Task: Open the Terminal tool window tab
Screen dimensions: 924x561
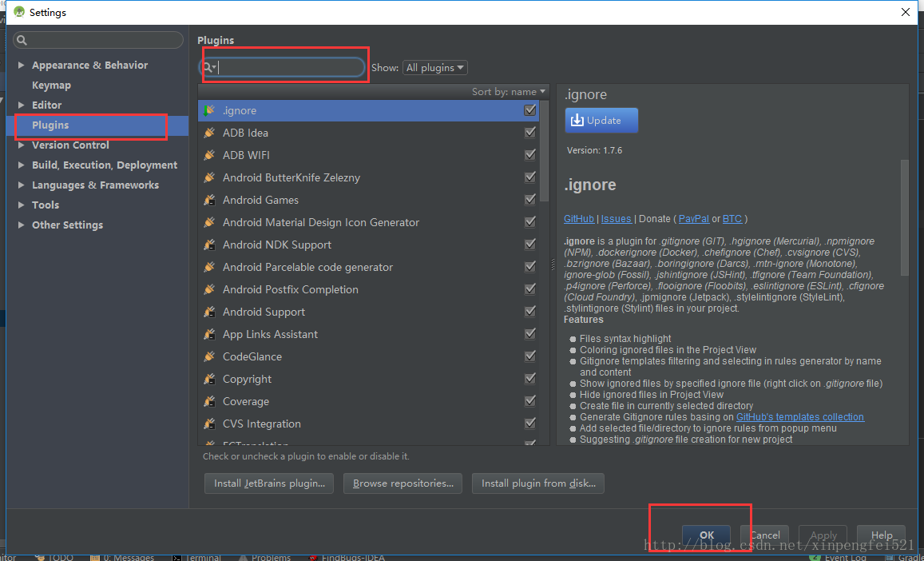Action: [x=196, y=557]
